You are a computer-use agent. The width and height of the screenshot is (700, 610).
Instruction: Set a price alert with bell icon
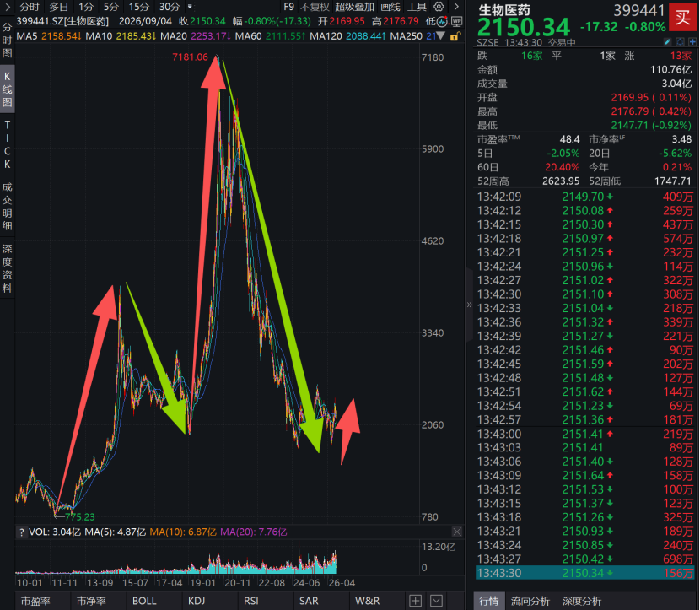tap(680, 42)
